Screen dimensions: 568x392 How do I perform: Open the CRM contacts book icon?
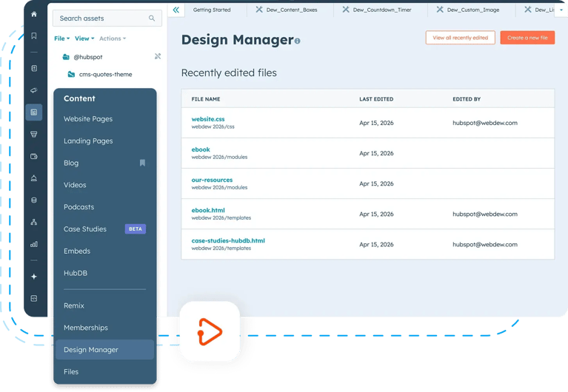click(34, 68)
